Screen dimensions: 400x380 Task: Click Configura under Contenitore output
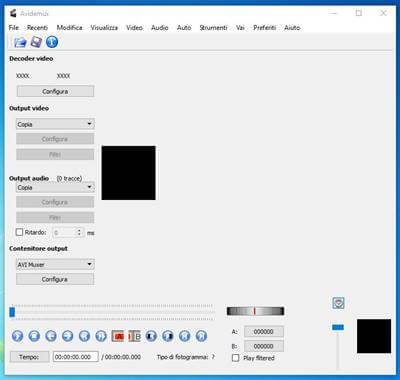tap(55, 279)
